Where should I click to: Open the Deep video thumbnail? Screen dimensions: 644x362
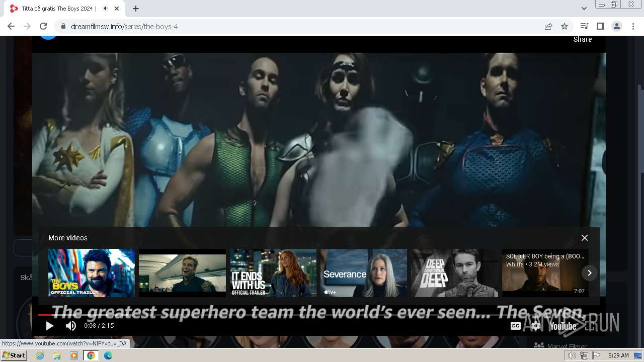click(454, 273)
